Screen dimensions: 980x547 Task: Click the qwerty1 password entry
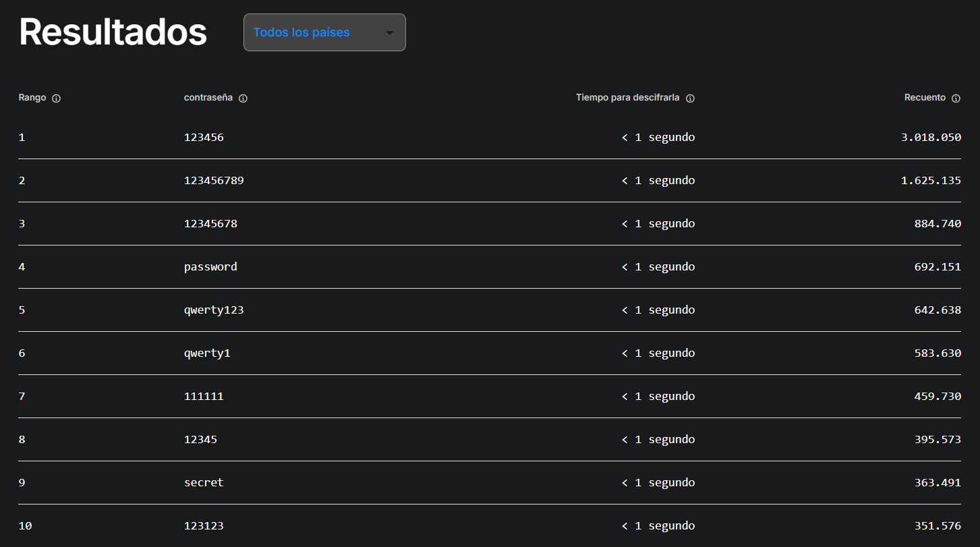click(x=207, y=353)
